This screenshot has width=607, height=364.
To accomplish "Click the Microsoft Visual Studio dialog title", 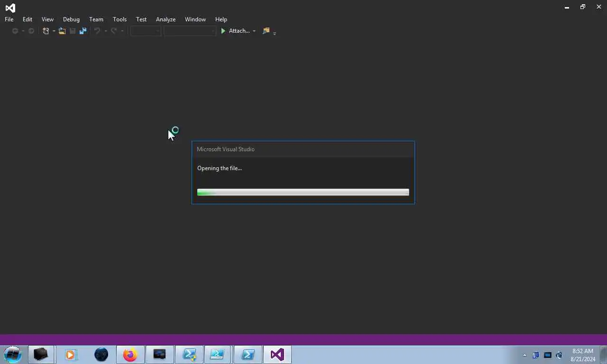I will point(226,149).
